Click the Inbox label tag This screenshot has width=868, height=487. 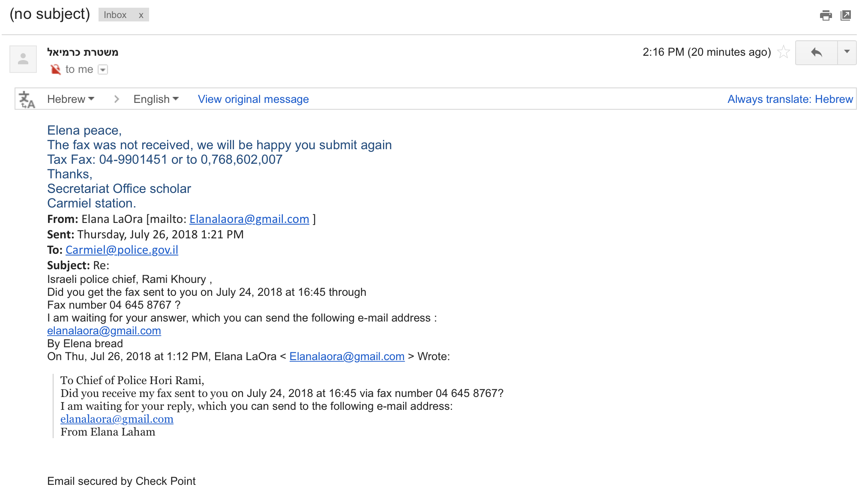pyautogui.click(x=115, y=15)
